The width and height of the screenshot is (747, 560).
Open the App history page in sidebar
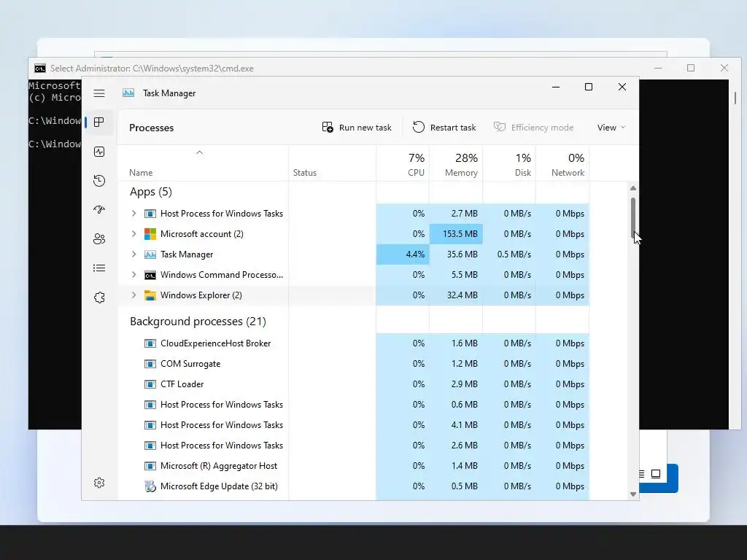(99, 181)
